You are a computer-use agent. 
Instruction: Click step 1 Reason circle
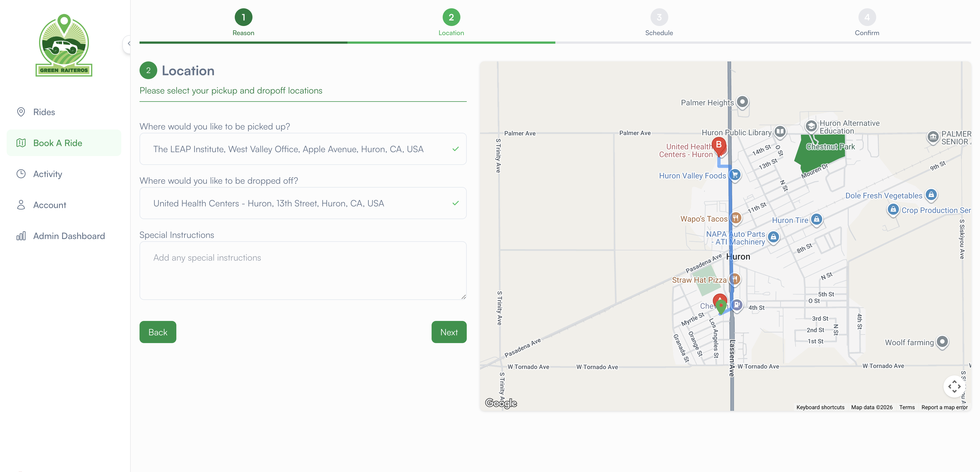point(243,17)
